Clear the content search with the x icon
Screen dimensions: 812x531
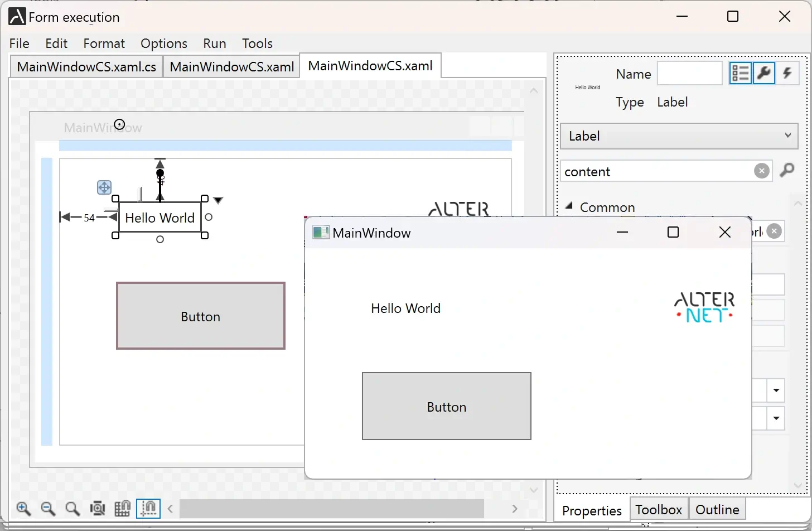761,171
